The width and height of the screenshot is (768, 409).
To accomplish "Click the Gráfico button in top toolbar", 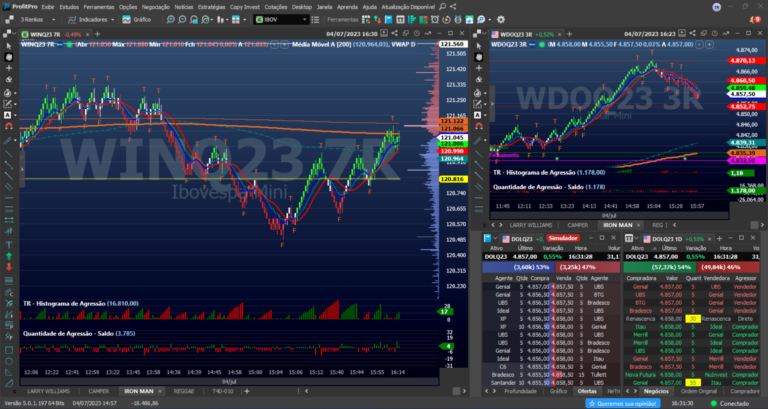I will pyautogui.click(x=137, y=20).
